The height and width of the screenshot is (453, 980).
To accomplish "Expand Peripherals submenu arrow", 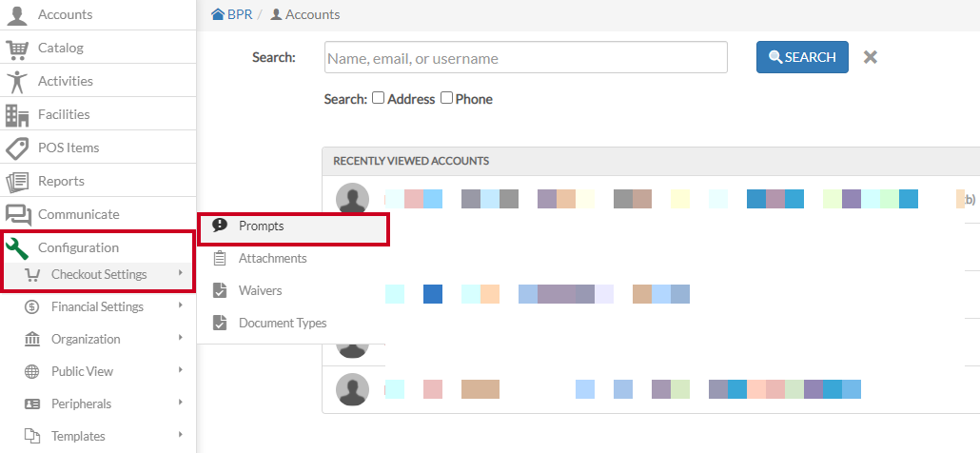I will [x=180, y=403].
